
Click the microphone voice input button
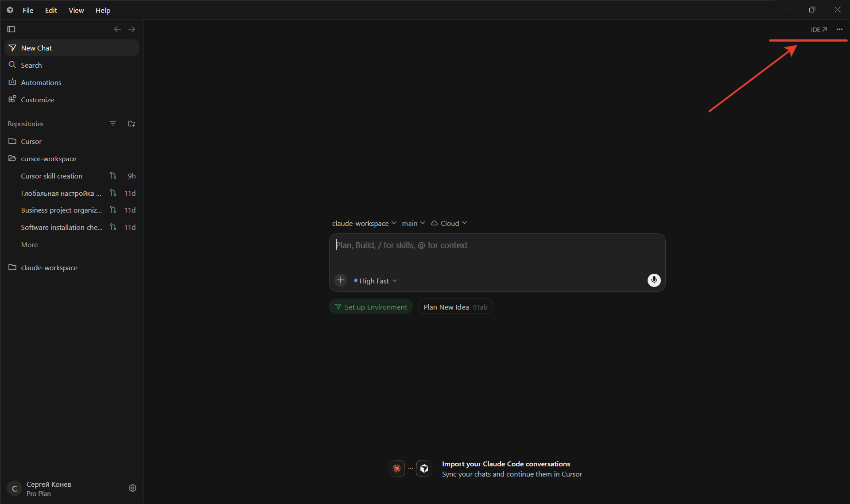[x=654, y=280]
